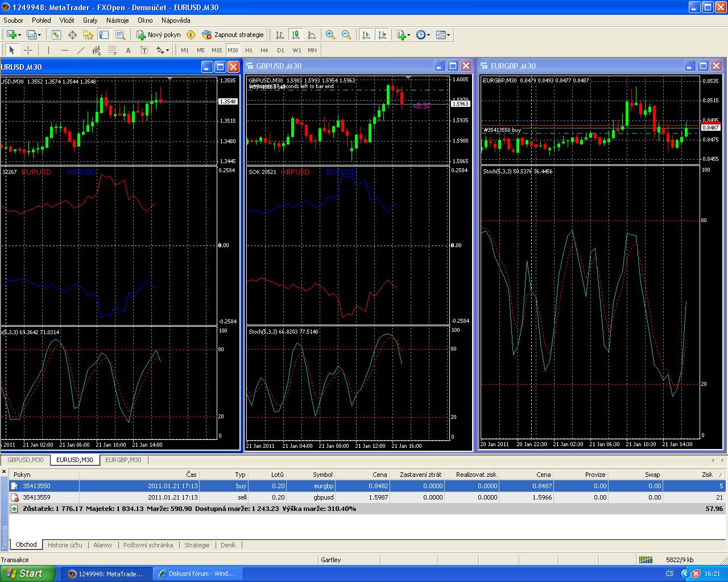Viewport: 728px width, 582px height.
Task: Select the Crosshair tool
Action: pyautogui.click(x=28, y=50)
